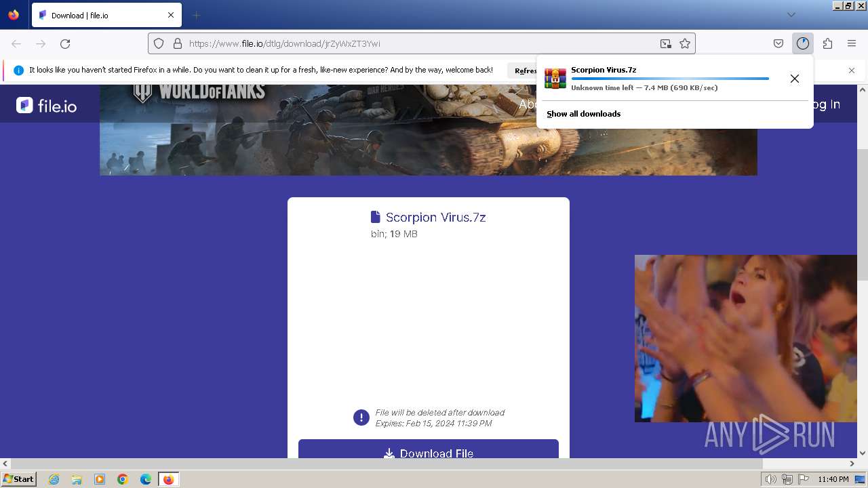
Task: Click the WinRAR archive icon in downloads
Action: coord(555,79)
